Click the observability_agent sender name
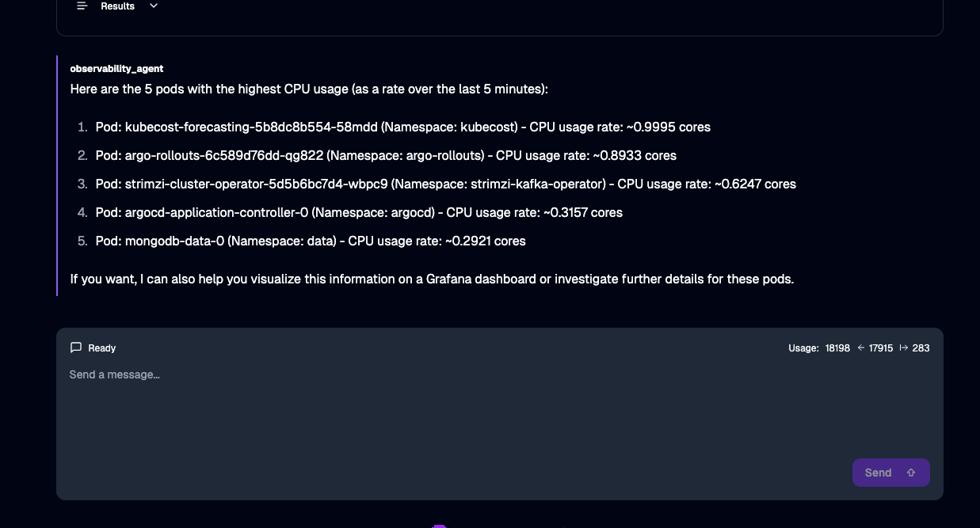Screen dimensions: 980x528 pos(116,69)
